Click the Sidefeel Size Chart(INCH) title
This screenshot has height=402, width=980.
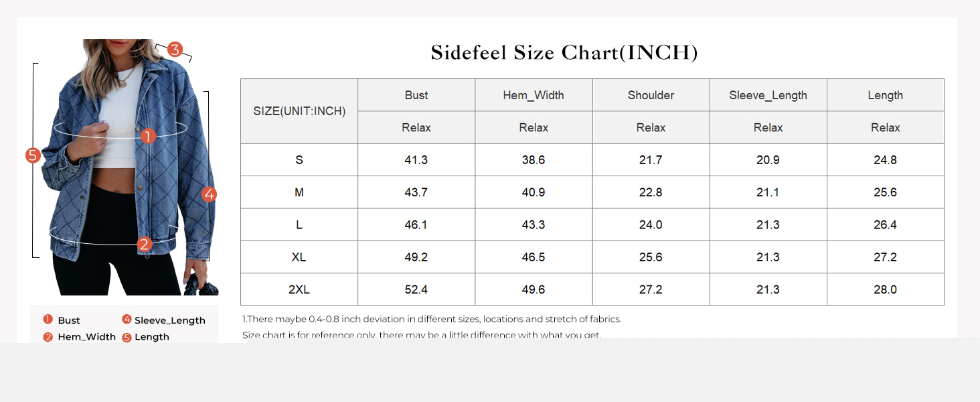click(564, 52)
